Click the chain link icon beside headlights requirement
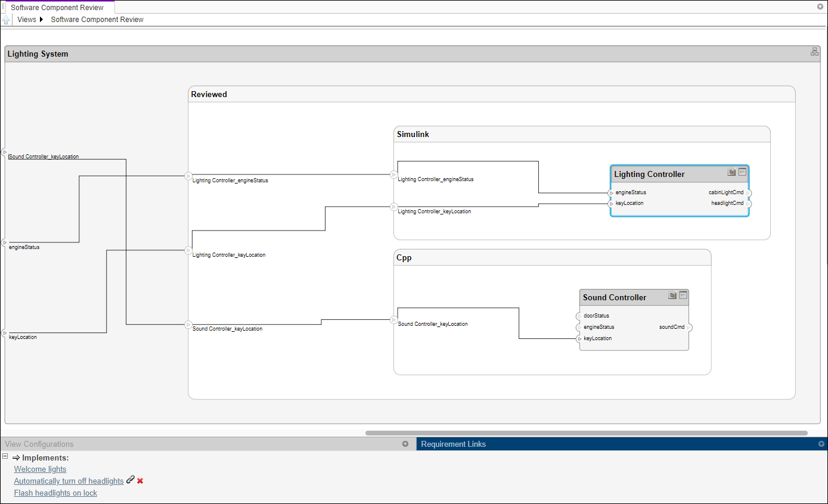The width and height of the screenshot is (828, 504). [x=131, y=480]
